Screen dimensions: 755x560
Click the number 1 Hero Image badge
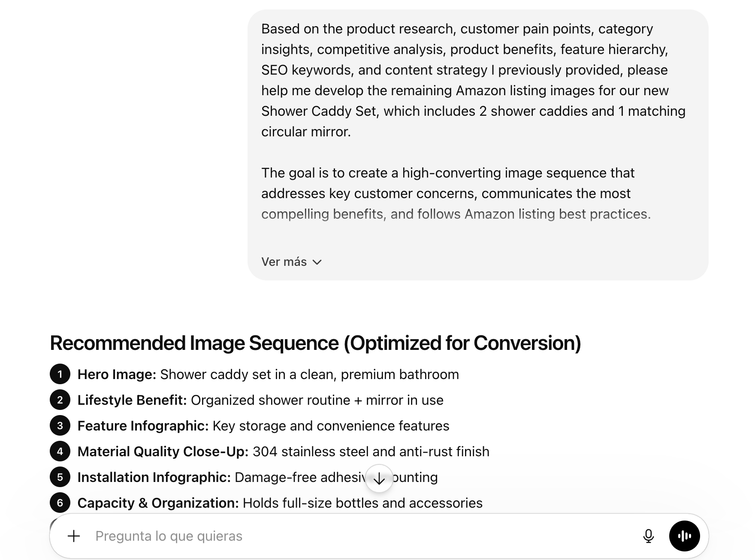[x=60, y=374]
